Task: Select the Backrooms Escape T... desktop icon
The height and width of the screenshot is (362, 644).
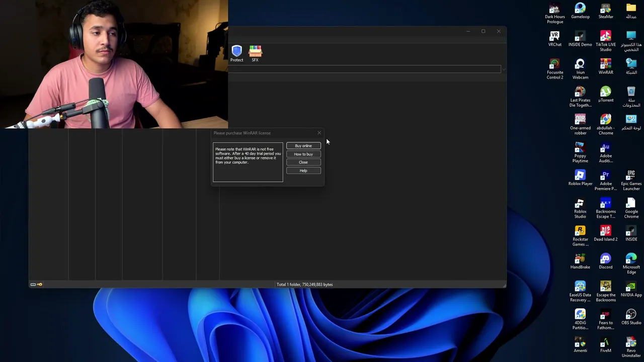Action: pos(606,208)
